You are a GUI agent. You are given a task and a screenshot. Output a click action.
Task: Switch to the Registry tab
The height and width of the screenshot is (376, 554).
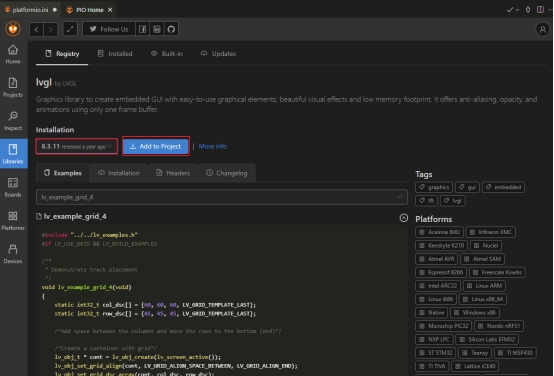(x=62, y=54)
